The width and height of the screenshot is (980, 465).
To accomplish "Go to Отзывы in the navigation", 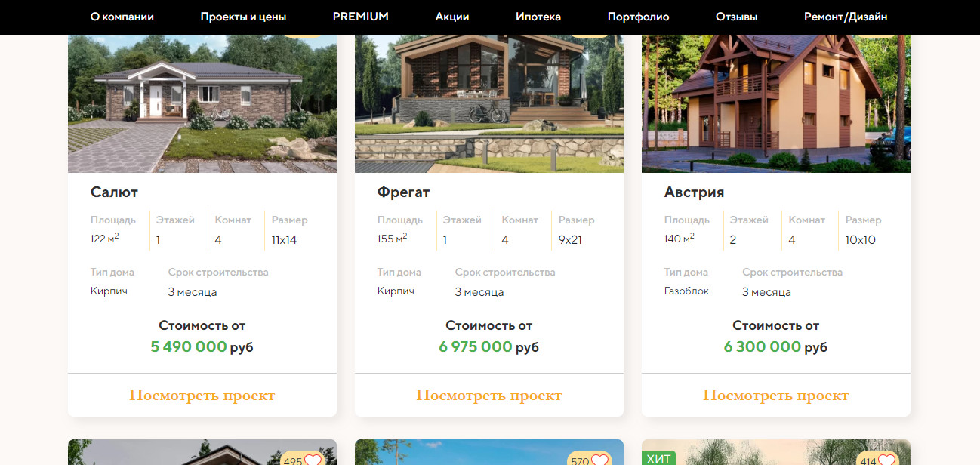I will point(737,17).
